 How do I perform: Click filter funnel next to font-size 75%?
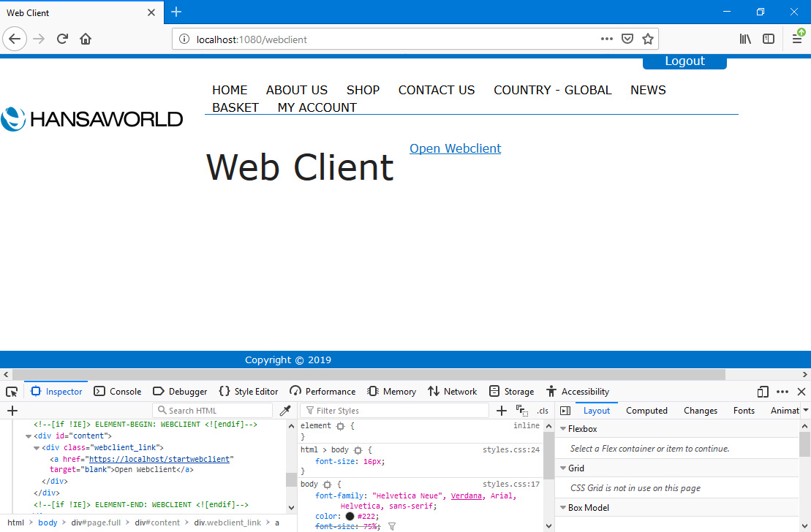tap(392, 526)
